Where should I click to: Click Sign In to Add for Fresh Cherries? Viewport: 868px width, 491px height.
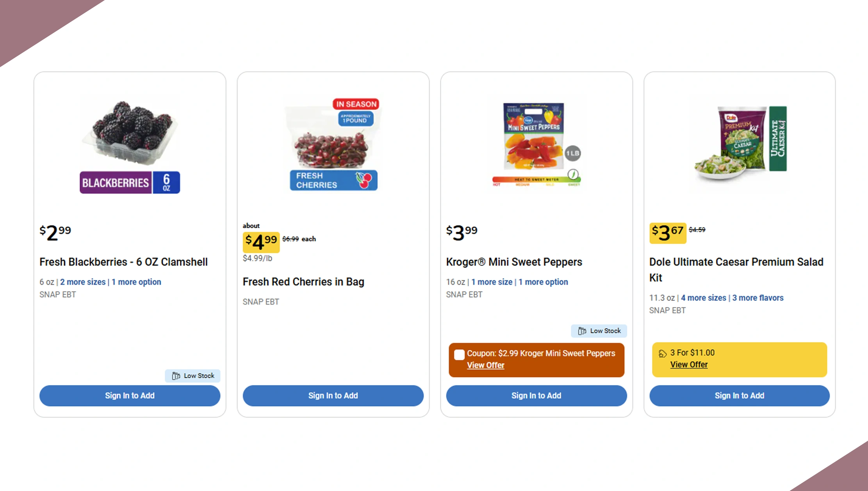333,396
